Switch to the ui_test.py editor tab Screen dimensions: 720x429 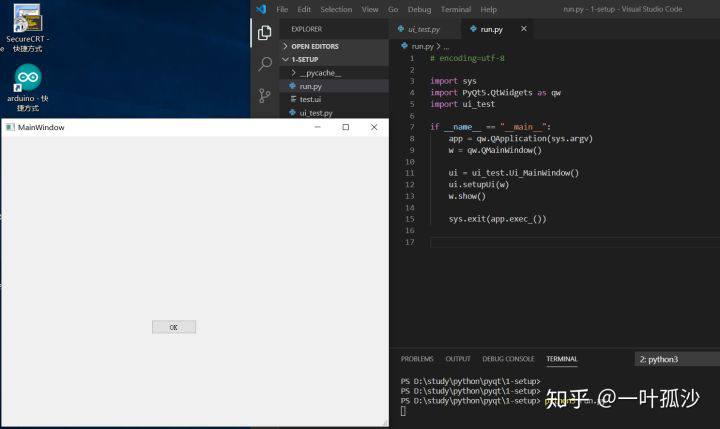pyautogui.click(x=424, y=29)
